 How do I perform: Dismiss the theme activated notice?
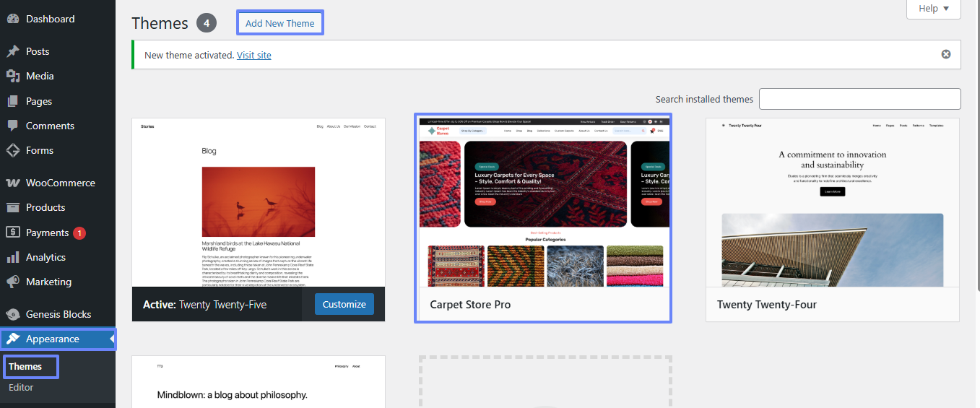tap(946, 54)
